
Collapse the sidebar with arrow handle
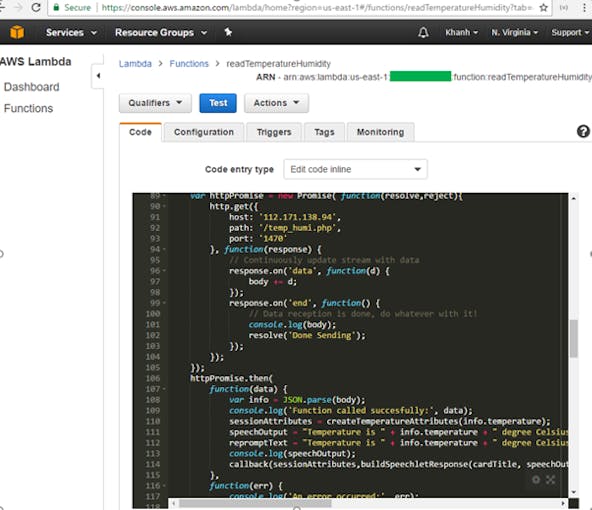click(x=98, y=76)
